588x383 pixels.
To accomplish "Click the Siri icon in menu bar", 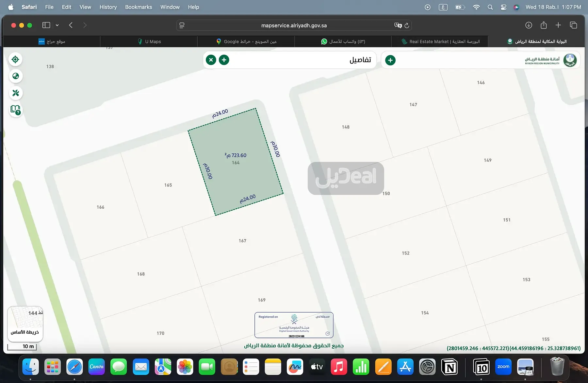I will (x=516, y=7).
